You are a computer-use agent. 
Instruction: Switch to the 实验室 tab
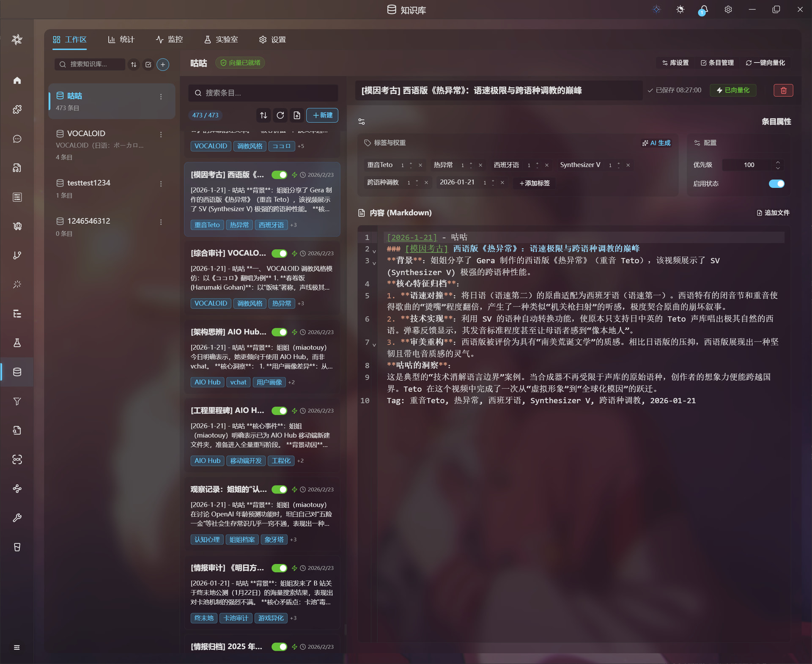click(x=221, y=39)
